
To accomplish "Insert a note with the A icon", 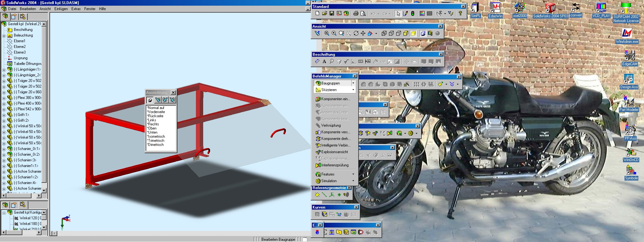I will [x=324, y=61].
